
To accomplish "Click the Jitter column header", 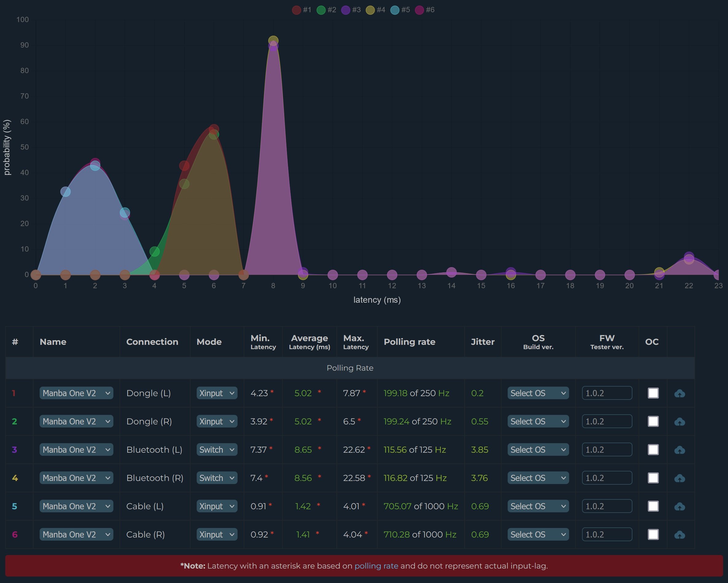I will (482, 342).
